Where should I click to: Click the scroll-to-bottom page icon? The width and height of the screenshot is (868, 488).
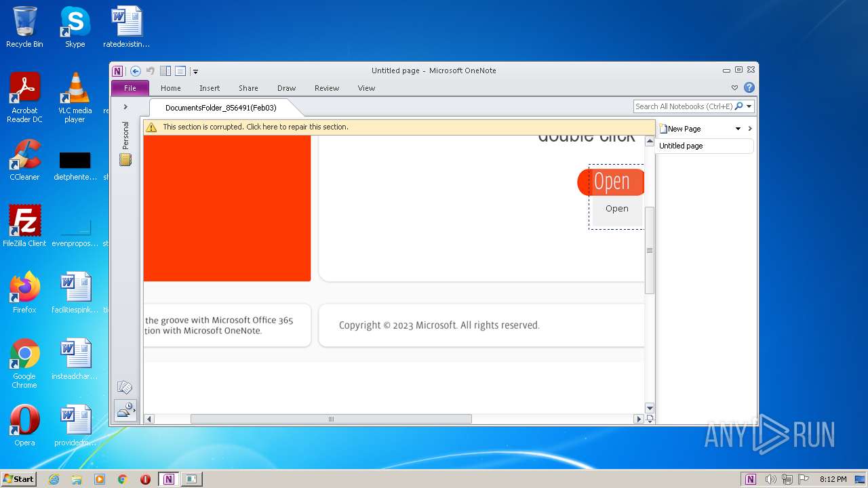point(650,419)
